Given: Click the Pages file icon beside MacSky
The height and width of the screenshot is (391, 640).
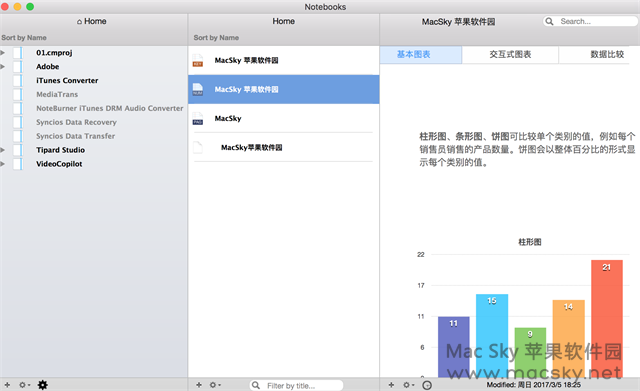Looking at the screenshot, I should click(x=198, y=118).
